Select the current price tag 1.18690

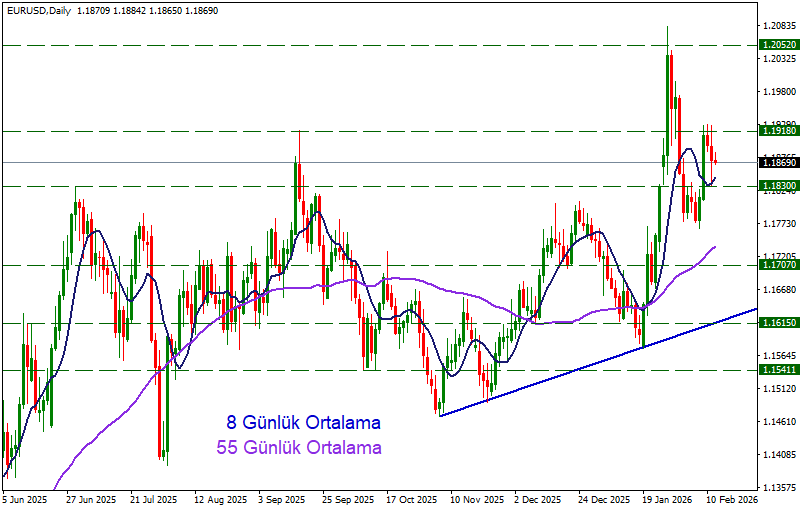[779, 162]
